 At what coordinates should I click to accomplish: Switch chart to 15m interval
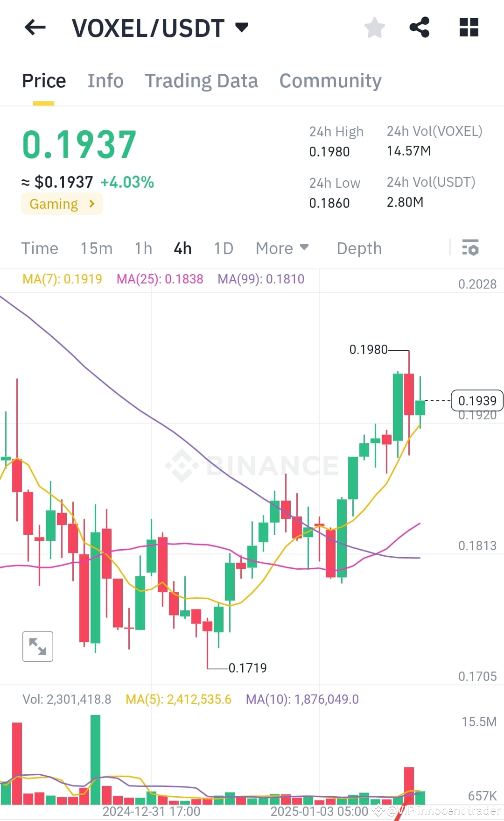pos(97,248)
